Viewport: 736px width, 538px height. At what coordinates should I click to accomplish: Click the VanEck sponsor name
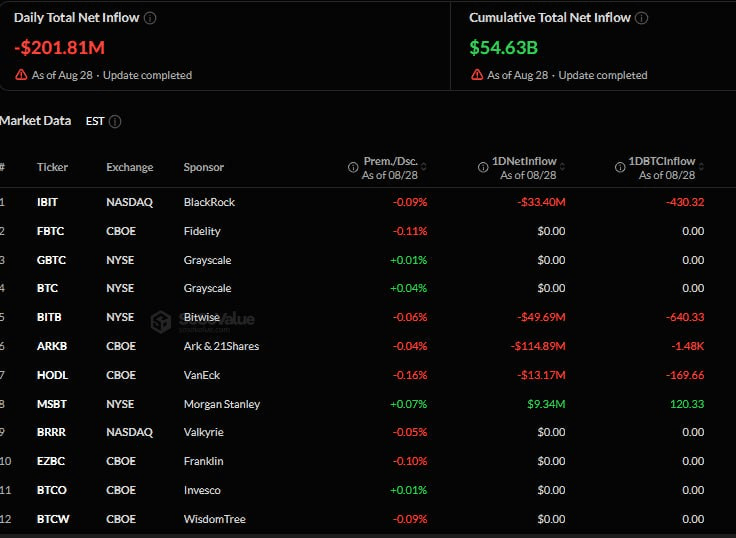[202, 375]
